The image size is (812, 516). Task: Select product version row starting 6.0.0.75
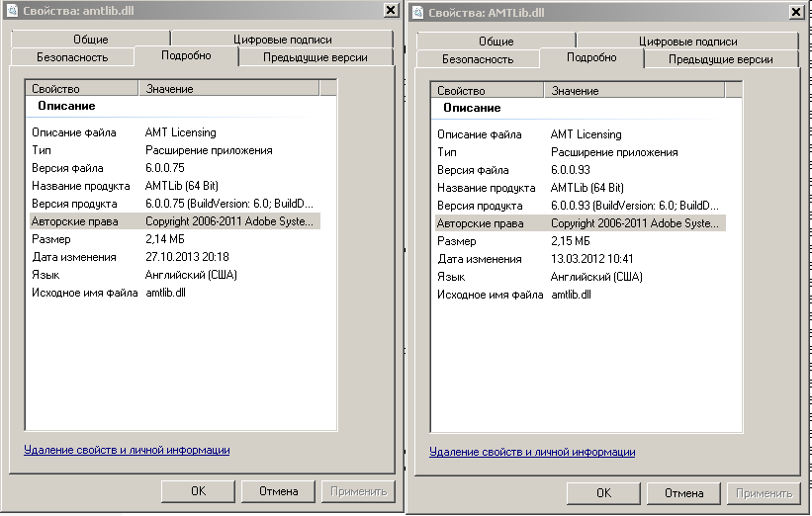click(174, 204)
